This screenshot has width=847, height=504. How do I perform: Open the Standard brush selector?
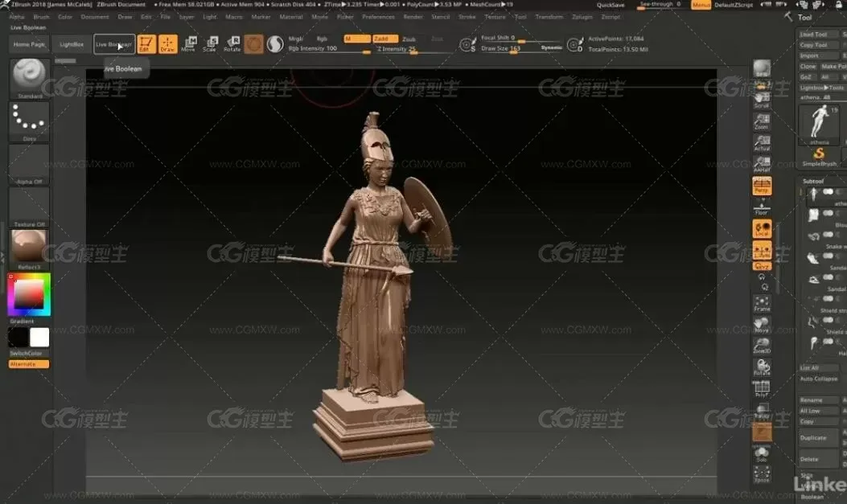point(29,78)
